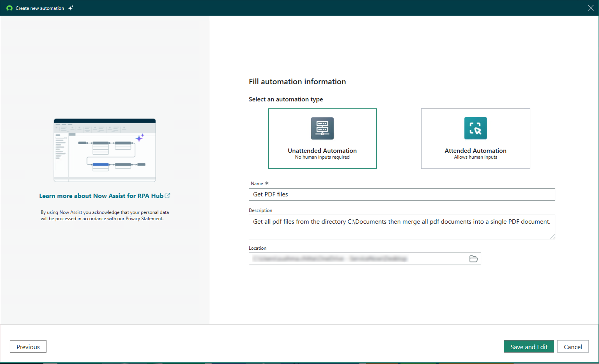The width and height of the screenshot is (599, 364).
Task: Click the 'Allows human inputs' caption
Action: (476, 157)
